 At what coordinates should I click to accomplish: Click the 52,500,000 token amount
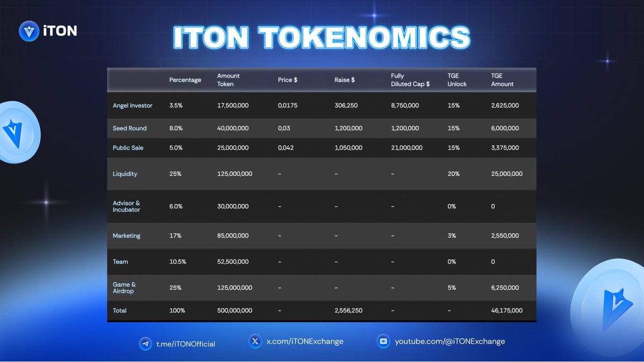point(233,262)
